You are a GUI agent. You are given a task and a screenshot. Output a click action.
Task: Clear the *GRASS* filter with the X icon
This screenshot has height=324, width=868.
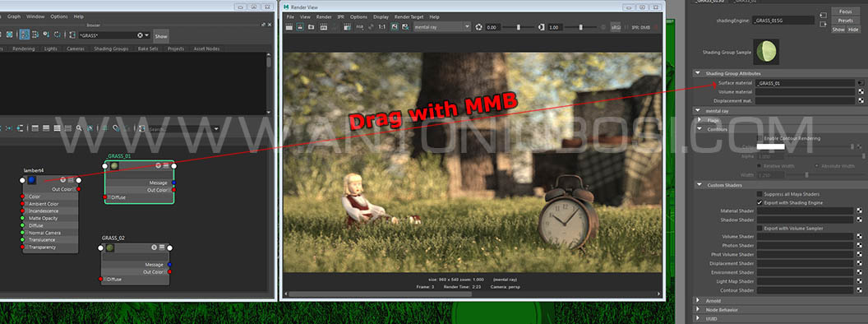pos(141,35)
